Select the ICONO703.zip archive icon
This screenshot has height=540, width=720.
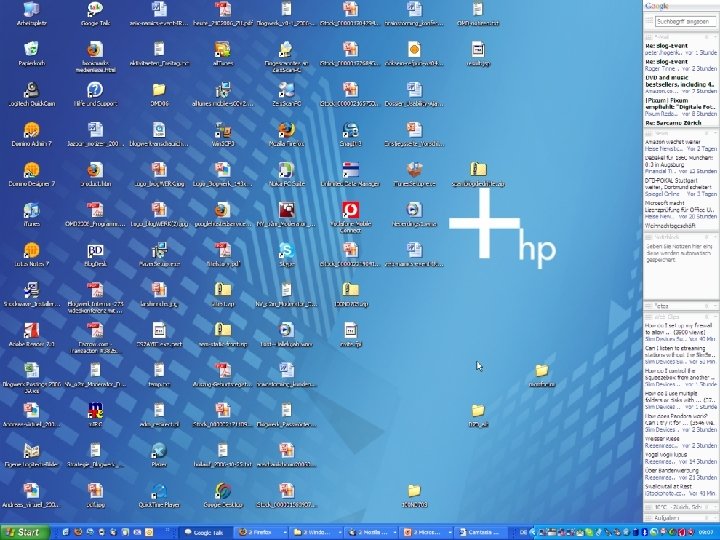[x=350, y=295]
